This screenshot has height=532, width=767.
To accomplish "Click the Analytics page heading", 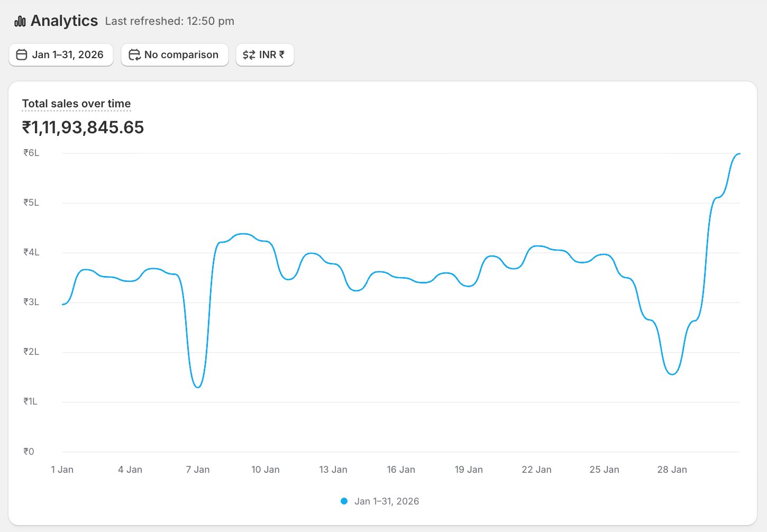I will click(x=64, y=21).
